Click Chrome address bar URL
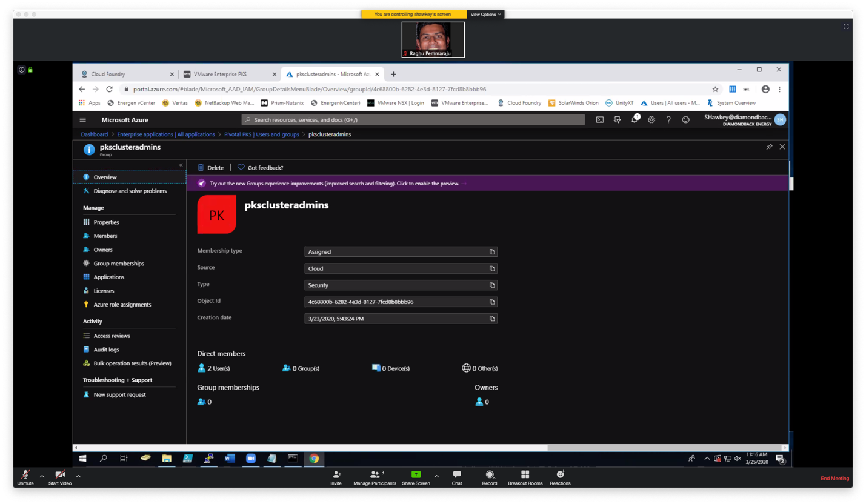 [309, 89]
